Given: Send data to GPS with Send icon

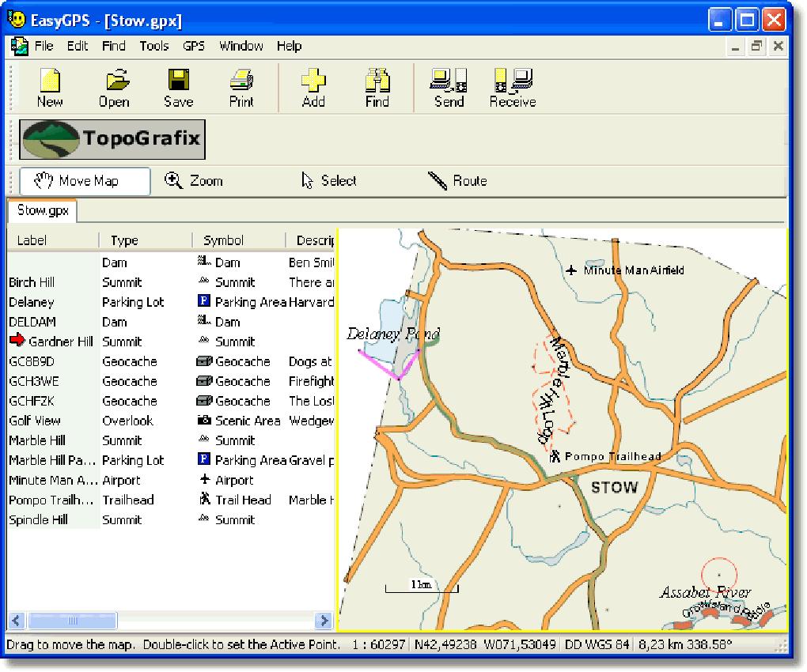Looking at the screenshot, I should tap(449, 87).
